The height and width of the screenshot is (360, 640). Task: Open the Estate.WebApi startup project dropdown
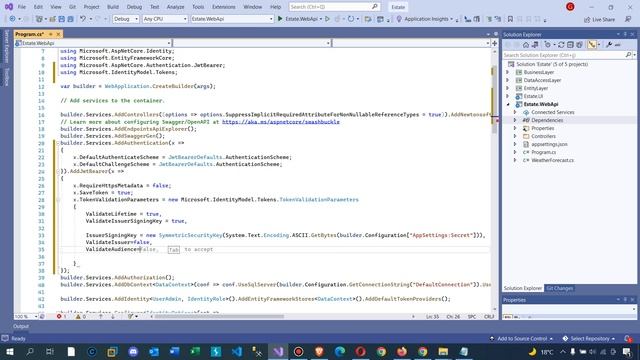pyautogui.click(x=232, y=19)
